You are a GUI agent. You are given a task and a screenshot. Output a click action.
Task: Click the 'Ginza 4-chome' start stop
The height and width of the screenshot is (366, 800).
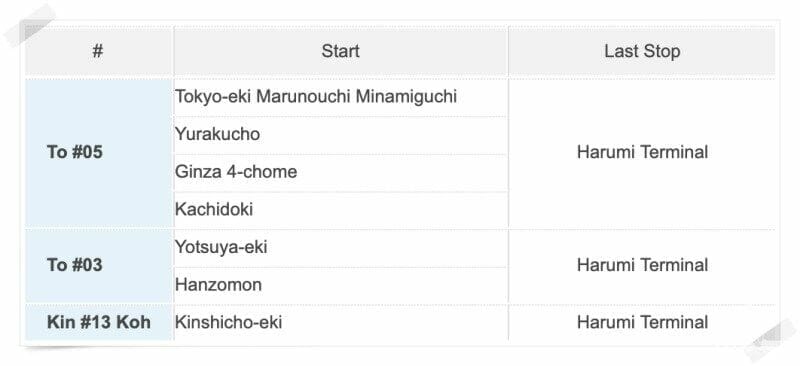[236, 172]
